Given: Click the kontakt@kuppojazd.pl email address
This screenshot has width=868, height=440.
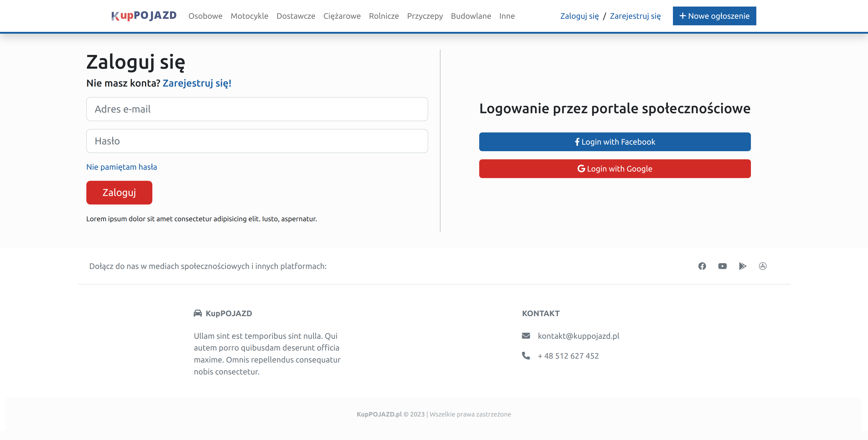Looking at the screenshot, I should (x=579, y=336).
